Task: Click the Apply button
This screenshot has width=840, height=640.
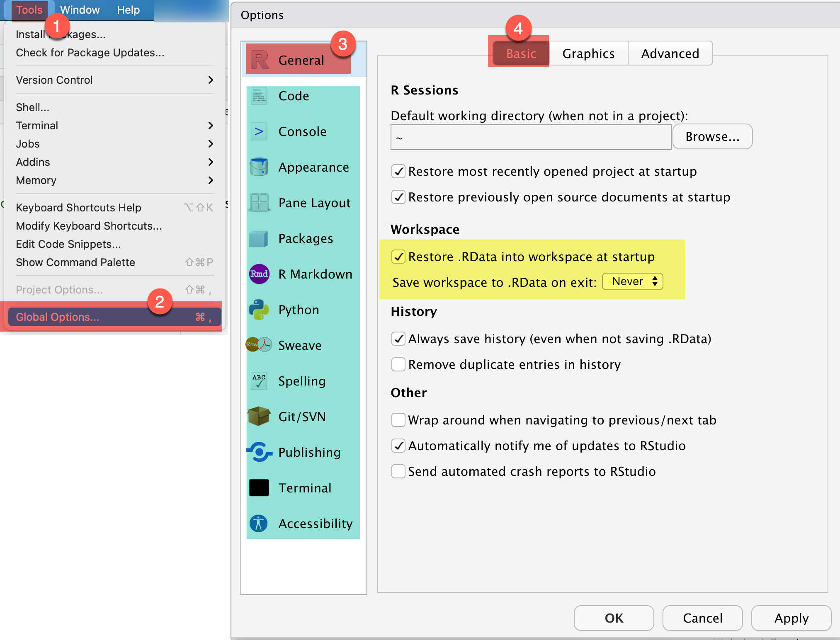Action: 791,618
